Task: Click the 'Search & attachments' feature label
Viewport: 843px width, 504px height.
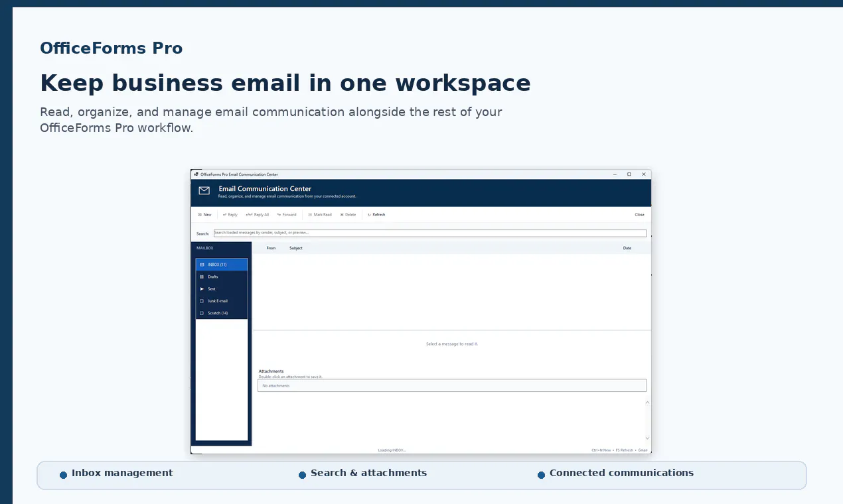Action: [x=368, y=473]
